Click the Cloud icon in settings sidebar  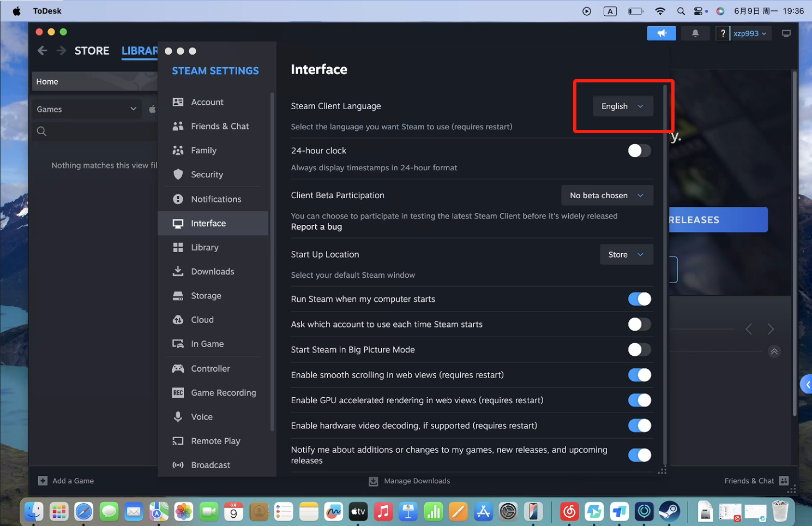click(x=178, y=320)
